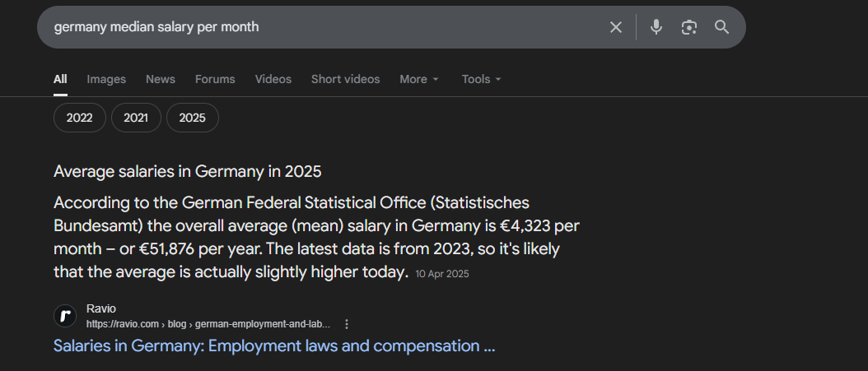This screenshot has height=371, width=868.
Task: Filter results with the 2022 chip
Action: click(x=80, y=118)
